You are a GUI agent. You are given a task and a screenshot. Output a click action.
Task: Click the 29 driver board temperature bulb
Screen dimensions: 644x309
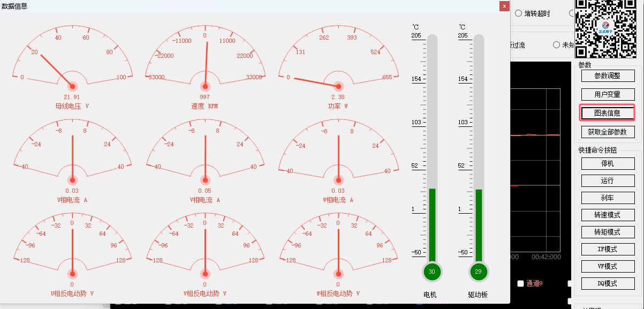coord(479,272)
